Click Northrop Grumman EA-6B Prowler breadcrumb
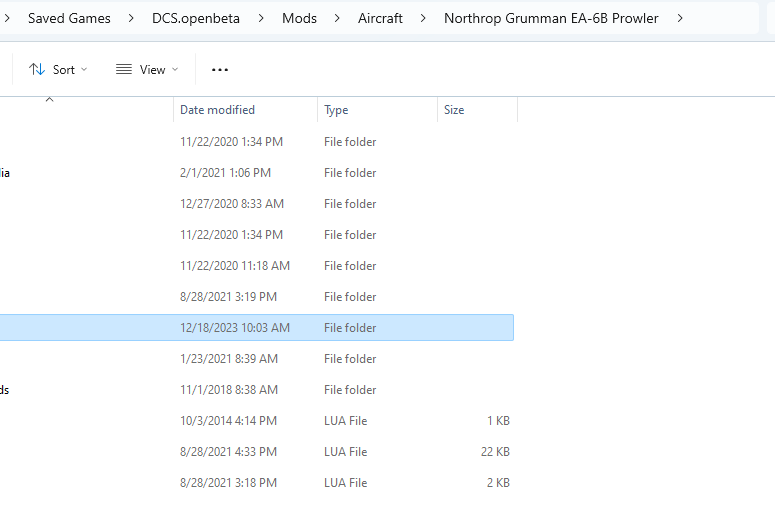This screenshot has height=513, width=775. point(551,18)
